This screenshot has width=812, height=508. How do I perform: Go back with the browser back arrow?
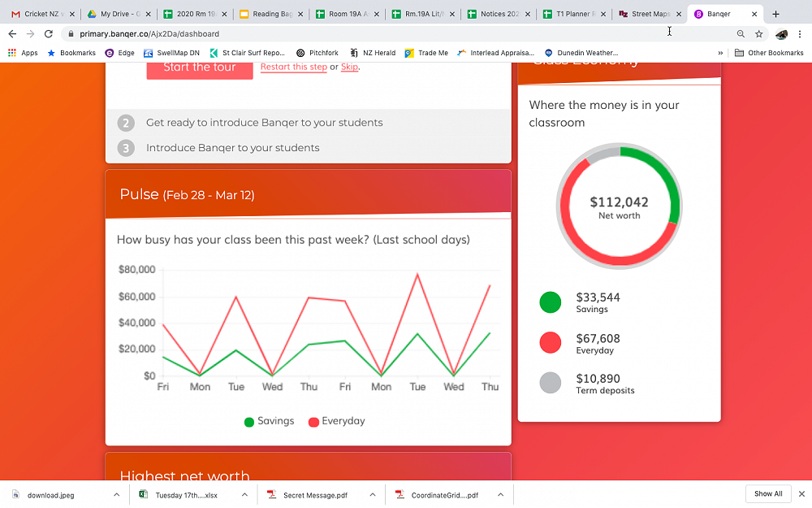click(12, 34)
